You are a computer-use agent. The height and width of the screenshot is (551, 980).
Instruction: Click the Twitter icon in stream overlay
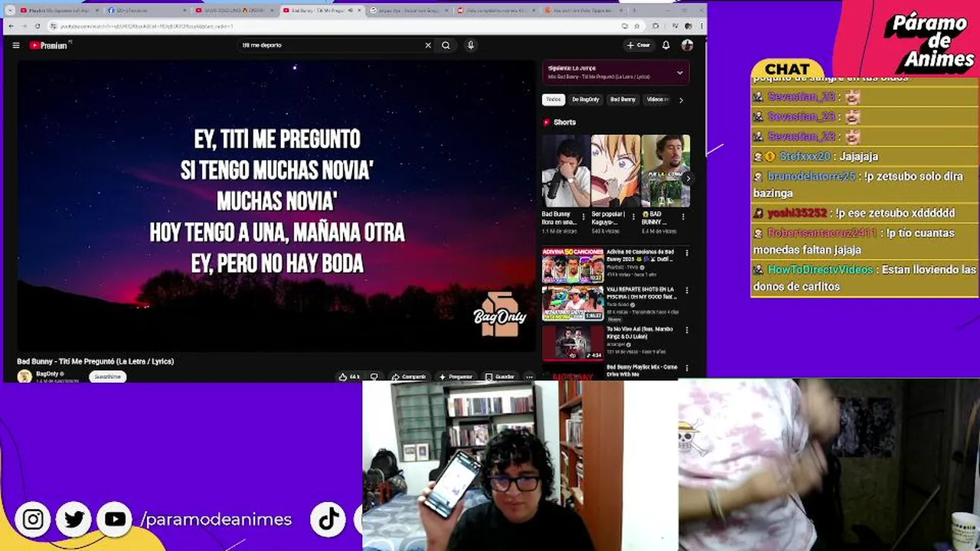click(x=74, y=520)
